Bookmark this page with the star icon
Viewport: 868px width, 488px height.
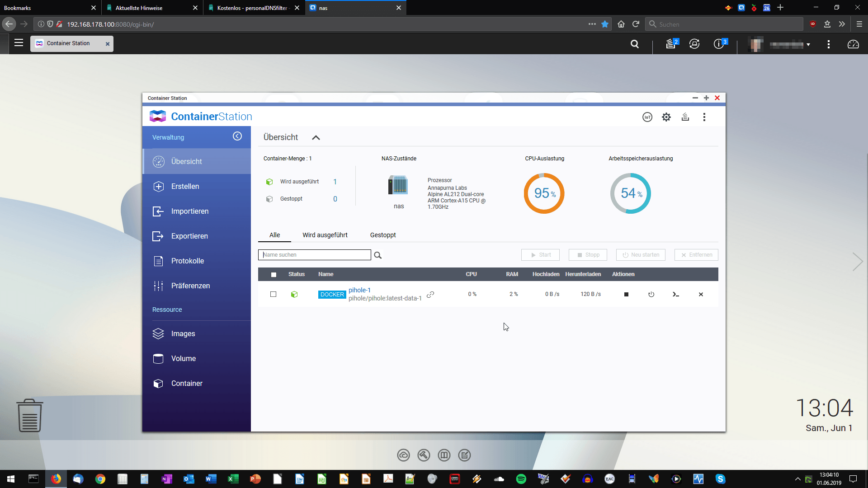[x=605, y=24]
